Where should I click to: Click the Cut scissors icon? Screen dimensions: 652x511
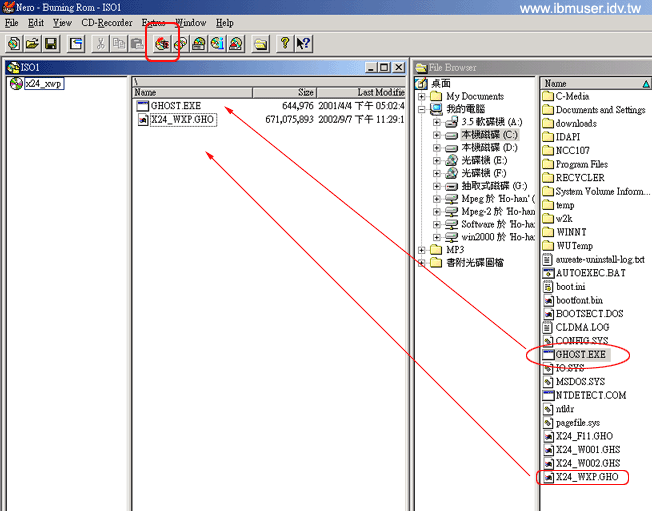[100, 44]
